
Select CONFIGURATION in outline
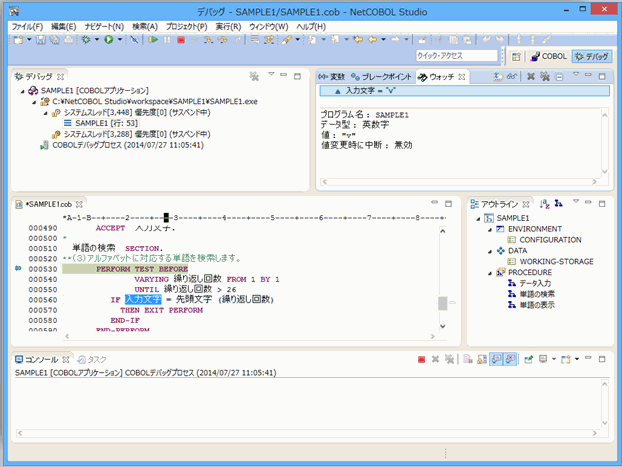(x=544, y=240)
